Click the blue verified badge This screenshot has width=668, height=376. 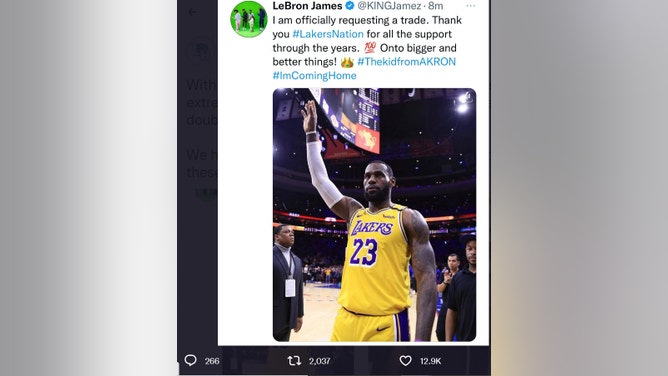pyautogui.click(x=350, y=6)
